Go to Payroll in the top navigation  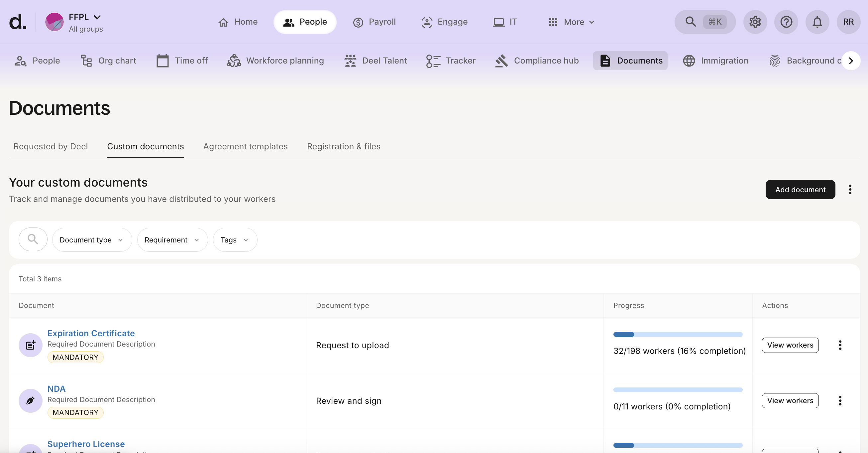click(x=374, y=22)
